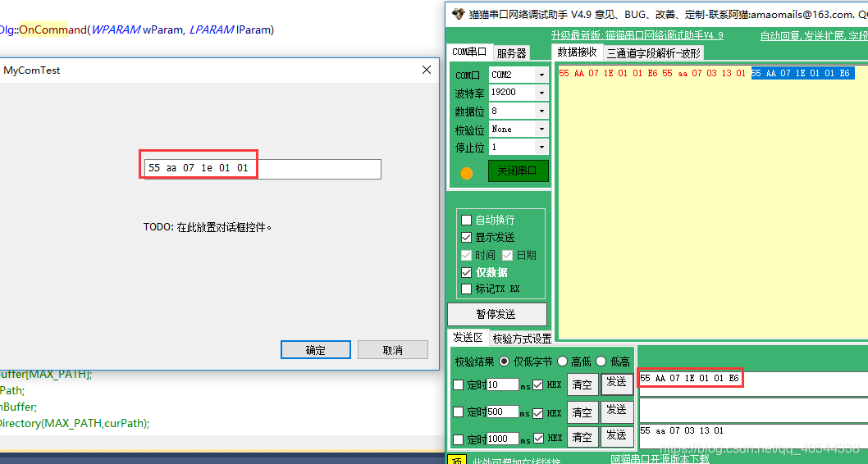
Task: Click the cat app icon in the serial assistant title bar
Action: pos(458,14)
